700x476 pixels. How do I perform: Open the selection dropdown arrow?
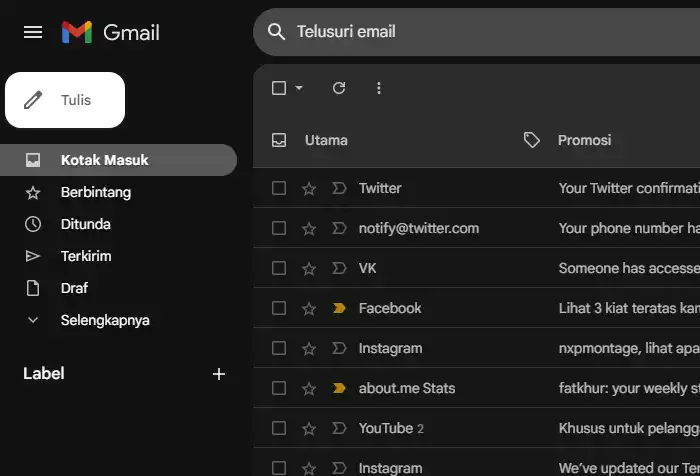299,88
